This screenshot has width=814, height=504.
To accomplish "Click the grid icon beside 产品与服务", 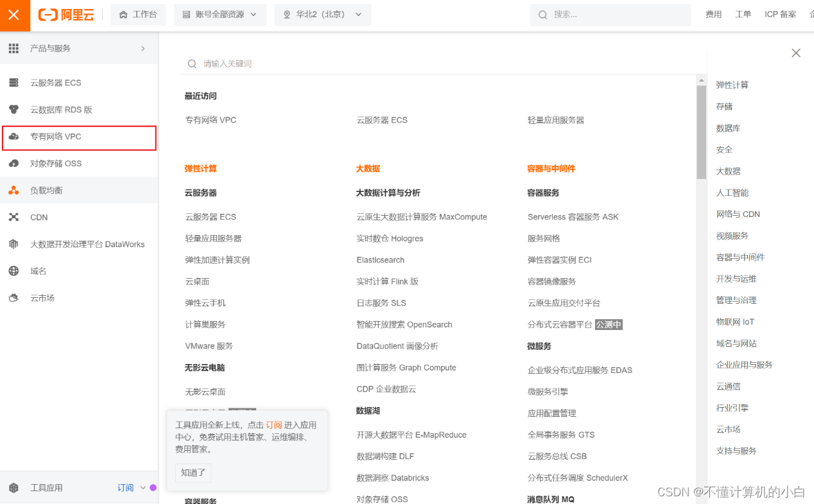I will (x=13, y=48).
